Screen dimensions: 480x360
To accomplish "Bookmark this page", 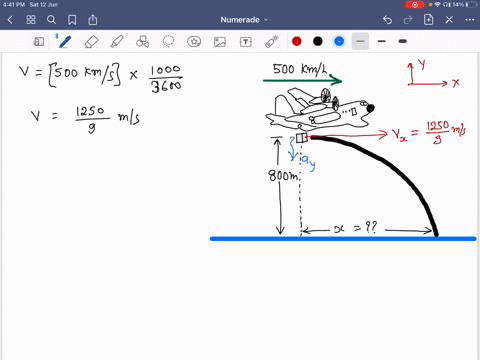I will [x=72, y=20].
